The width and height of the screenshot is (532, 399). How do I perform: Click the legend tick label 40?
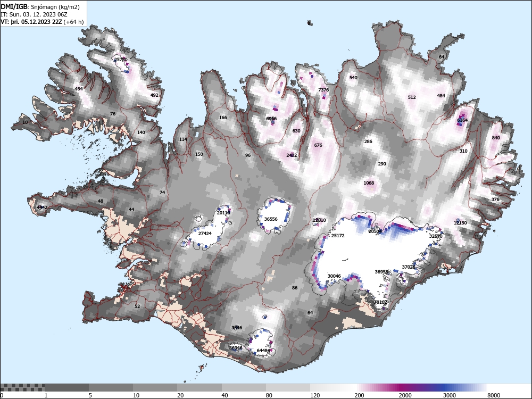point(225,395)
